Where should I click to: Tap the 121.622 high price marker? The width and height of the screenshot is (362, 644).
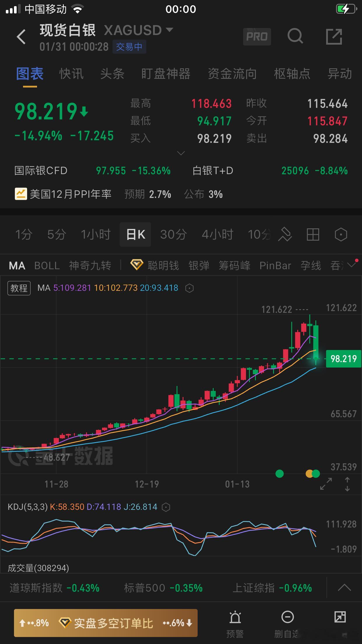tap(277, 309)
